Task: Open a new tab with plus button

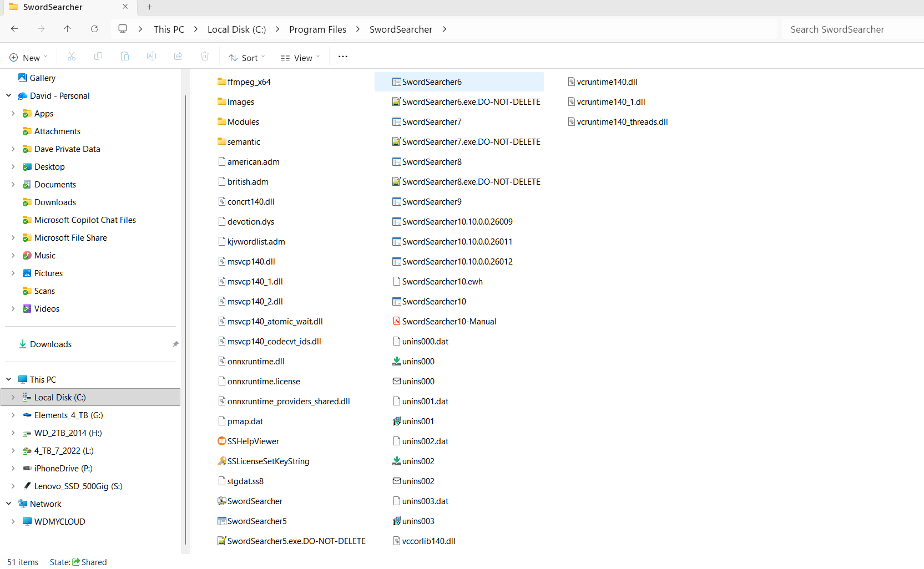Action: (x=149, y=7)
